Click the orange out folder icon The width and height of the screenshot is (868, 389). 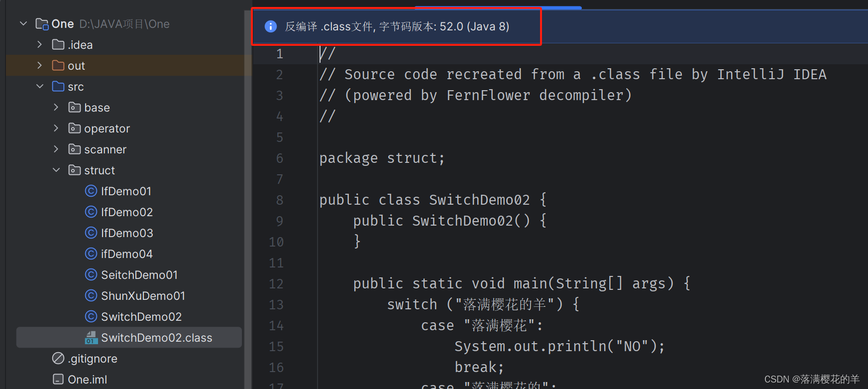(58, 65)
